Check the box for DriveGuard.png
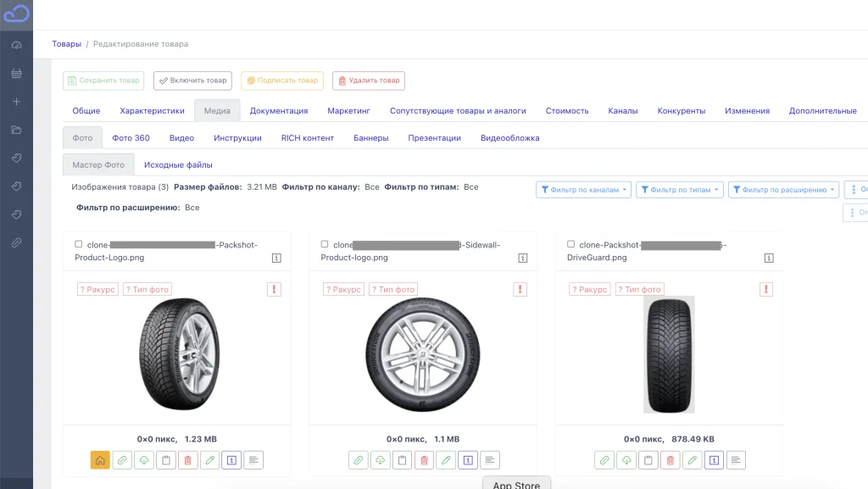The height and width of the screenshot is (489, 868). point(570,244)
